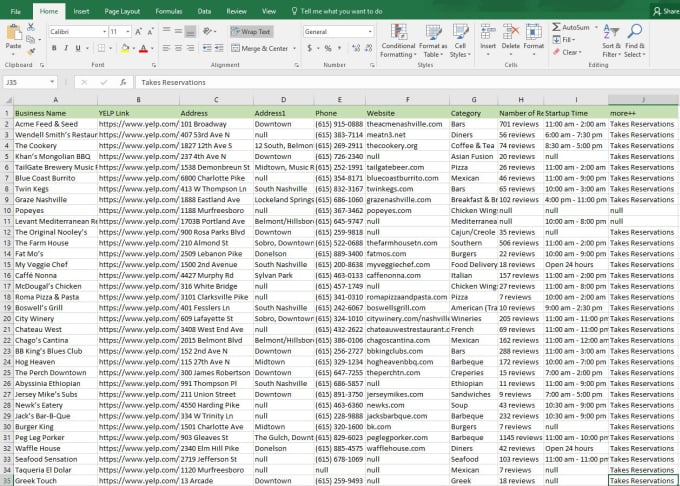Screen dimensions: 680x486
Task: Click the Format Painter brush icon
Action: (x=31, y=52)
